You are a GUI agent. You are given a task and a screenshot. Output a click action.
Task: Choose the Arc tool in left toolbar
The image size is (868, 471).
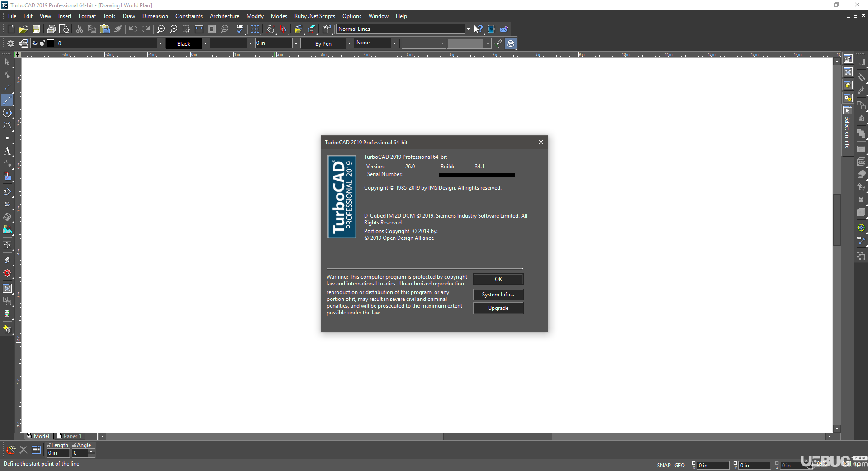(7, 126)
